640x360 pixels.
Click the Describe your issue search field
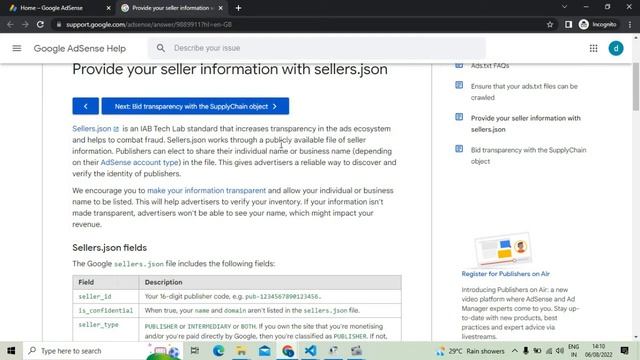point(317,48)
